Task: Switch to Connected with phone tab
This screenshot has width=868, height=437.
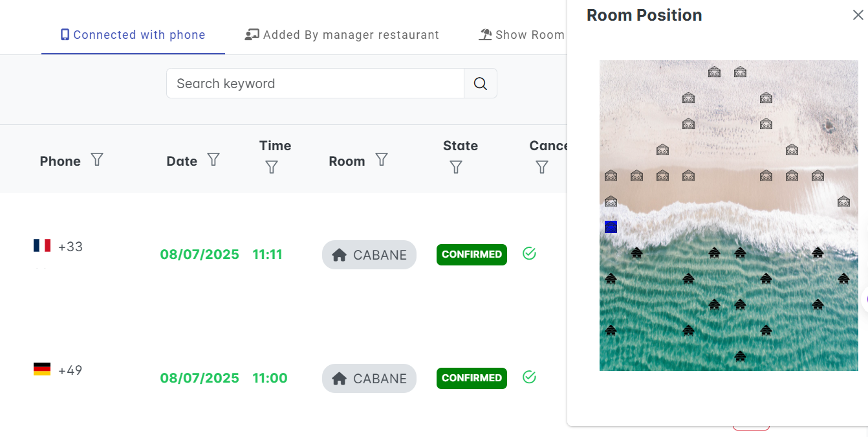Action: 133,35
